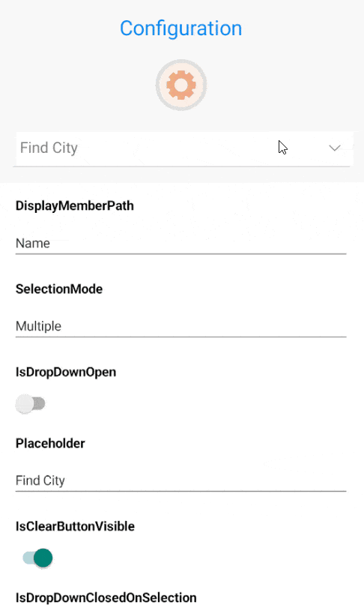Open the SelectionMode picker showing Multiple
The width and height of the screenshot is (364, 611).
(x=181, y=327)
